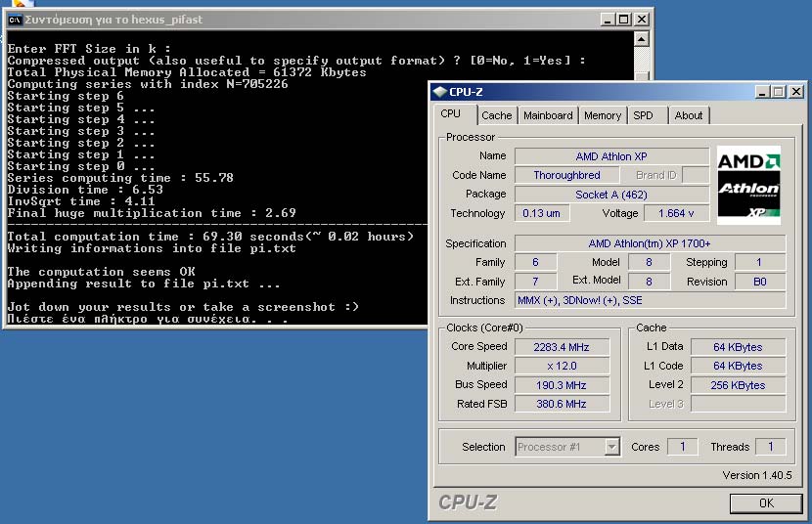Click the Family value 6
812x524 pixels.
[x=535, y=262]
